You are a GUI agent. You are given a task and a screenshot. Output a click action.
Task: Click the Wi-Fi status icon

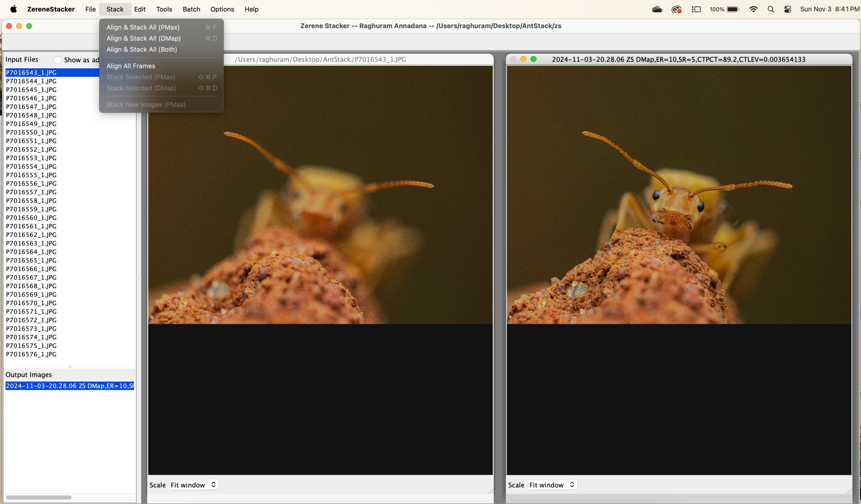click(x=754, y=9)
